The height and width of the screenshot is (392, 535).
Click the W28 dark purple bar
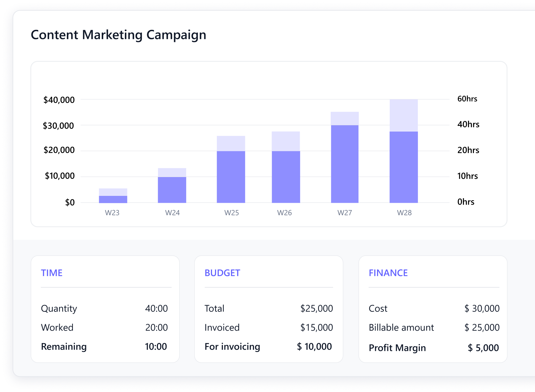point(404,167)
